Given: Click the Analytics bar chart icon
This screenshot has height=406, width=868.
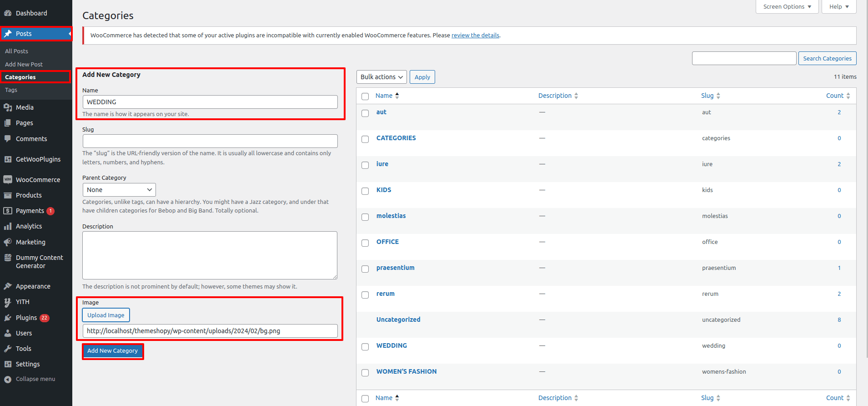Looking at the screenshot, I should point(8,226).
